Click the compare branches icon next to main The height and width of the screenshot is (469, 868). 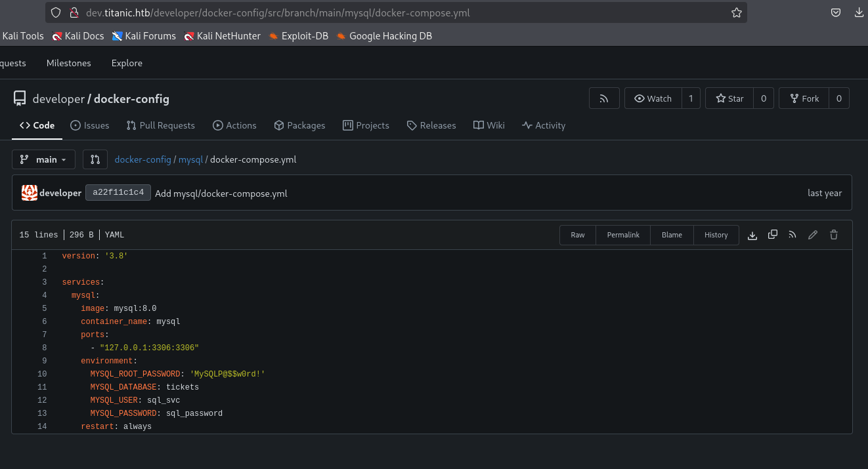pos(95,159)
